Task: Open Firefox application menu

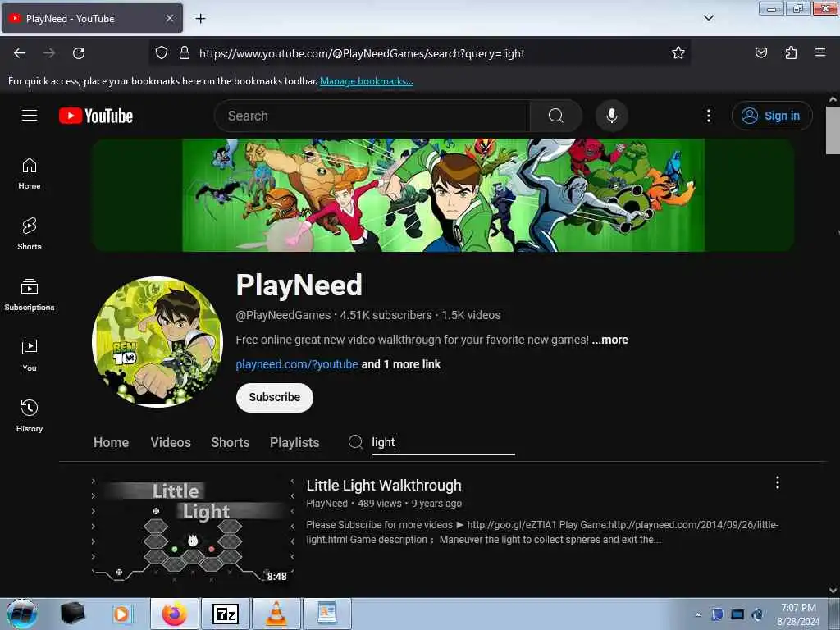Action: pyautogui.click(x=820, y=52)
